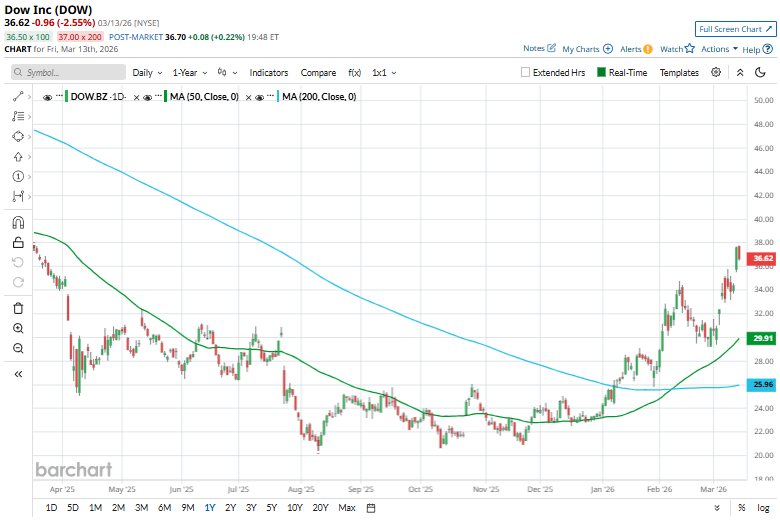Click the MA 50 green color swatch
Viewport: 780px width, 522px height.
click(166, 97)
